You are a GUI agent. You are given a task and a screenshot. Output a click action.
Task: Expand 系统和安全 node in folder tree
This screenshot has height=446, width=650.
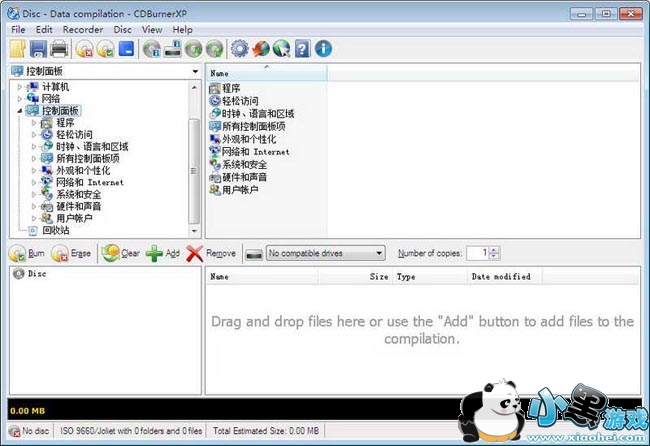pos(34,194)
